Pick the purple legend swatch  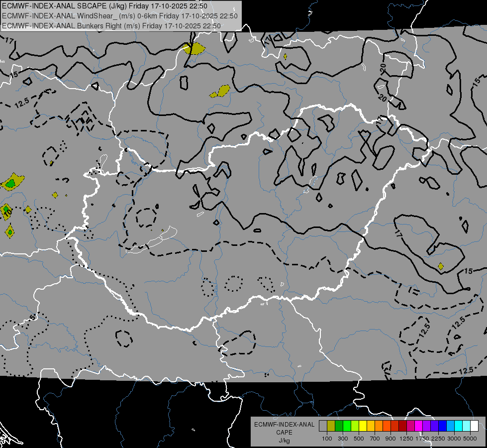pos(426,426)
